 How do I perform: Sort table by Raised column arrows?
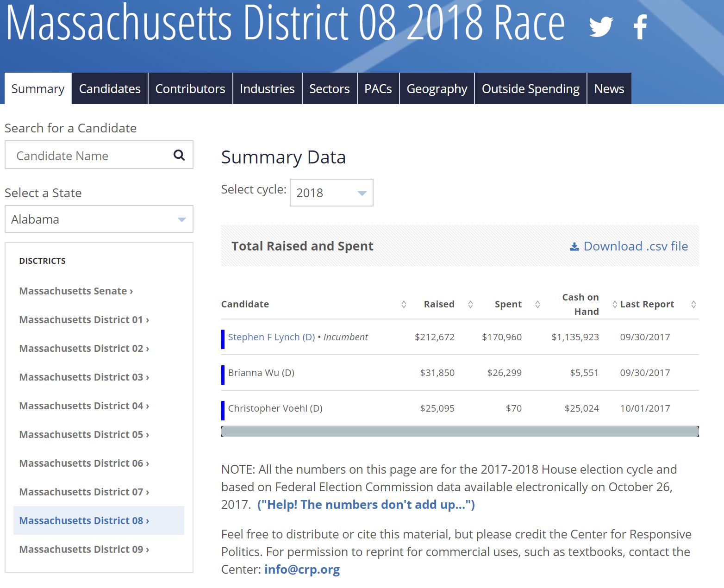coord(470,304)
